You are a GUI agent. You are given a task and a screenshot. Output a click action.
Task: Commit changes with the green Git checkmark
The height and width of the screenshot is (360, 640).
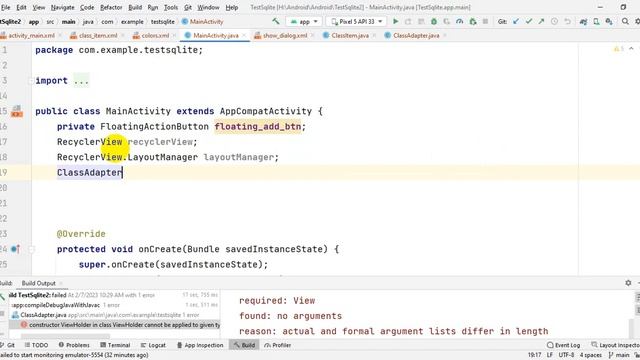point(529,21)
